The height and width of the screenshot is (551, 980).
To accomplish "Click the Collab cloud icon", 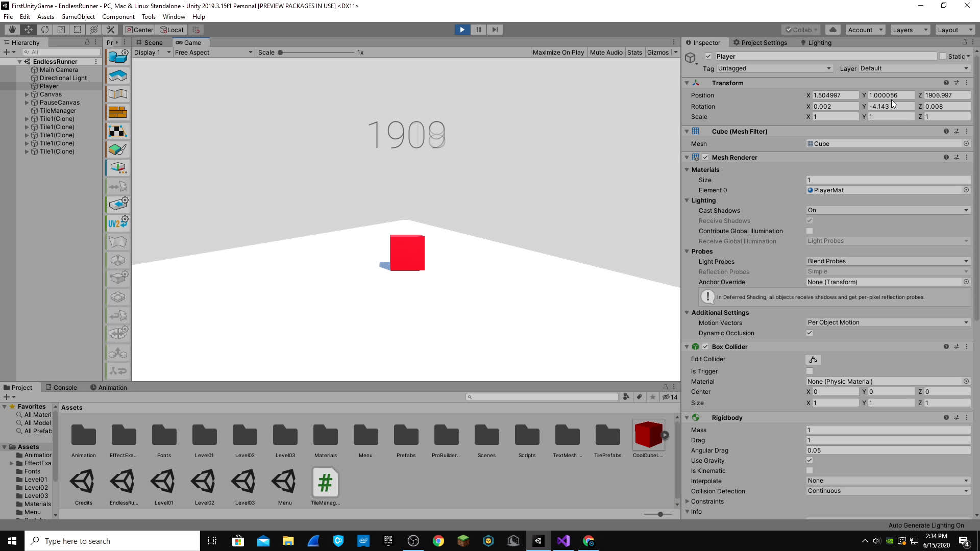I will click(x=833, y=29).
